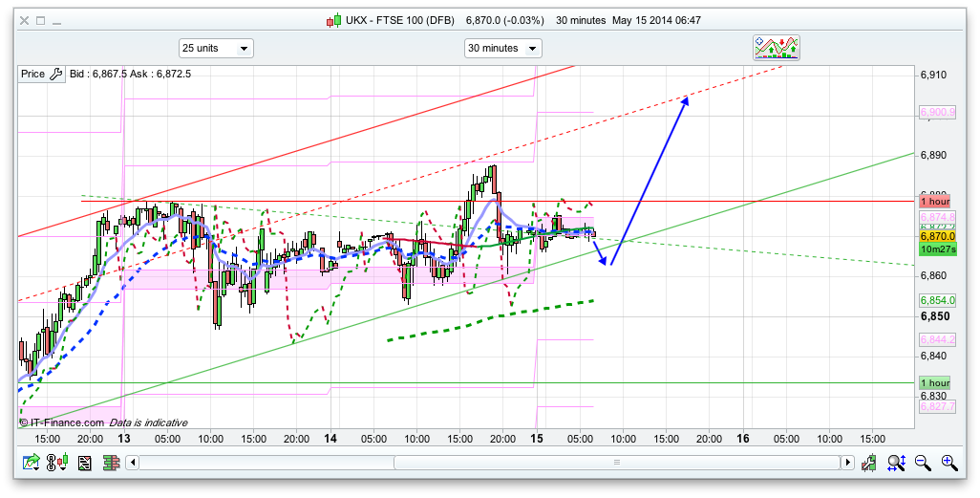The image size is (980, 498).
Task: Open the order book levels icon
Action: (110, 463)
